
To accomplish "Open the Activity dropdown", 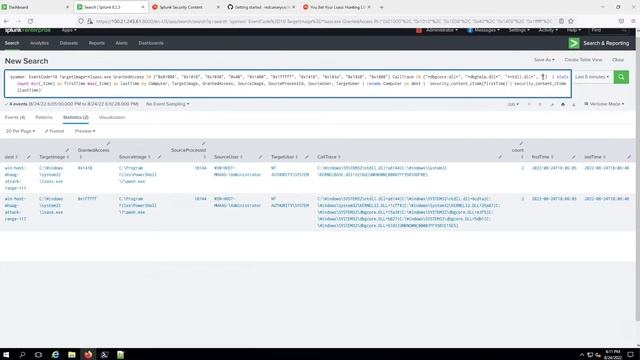I will pyautogui.click(x=548, y=30).
